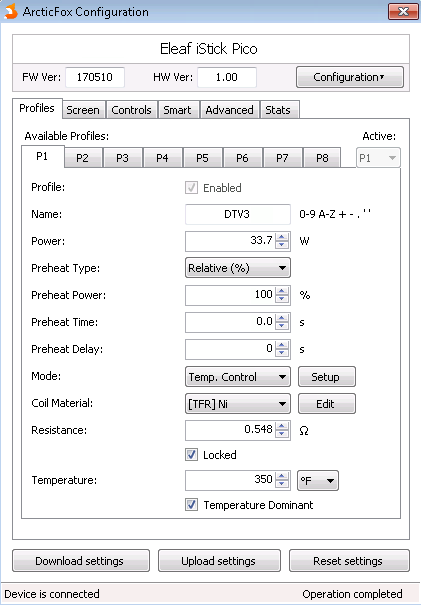421x605 pixels.
Task: Uncheck the Locked resistance checkbox
Action: (x=191, y=455)
